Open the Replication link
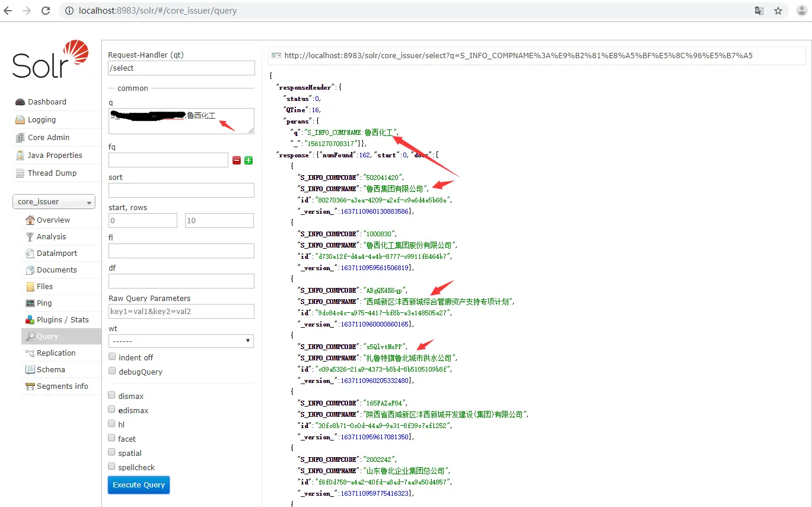The width and height of the screenshot is (812, 507). coord(56,353)
